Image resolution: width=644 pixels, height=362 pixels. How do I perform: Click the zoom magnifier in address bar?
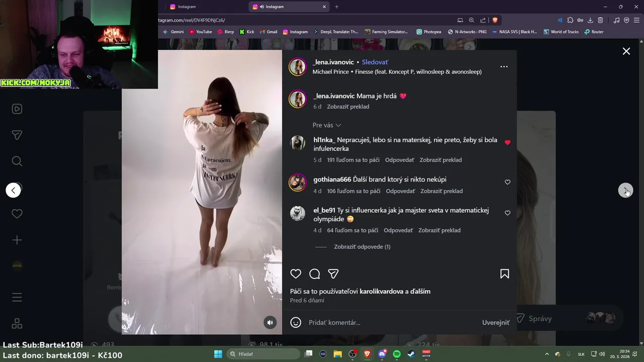(x=471, y=20)
